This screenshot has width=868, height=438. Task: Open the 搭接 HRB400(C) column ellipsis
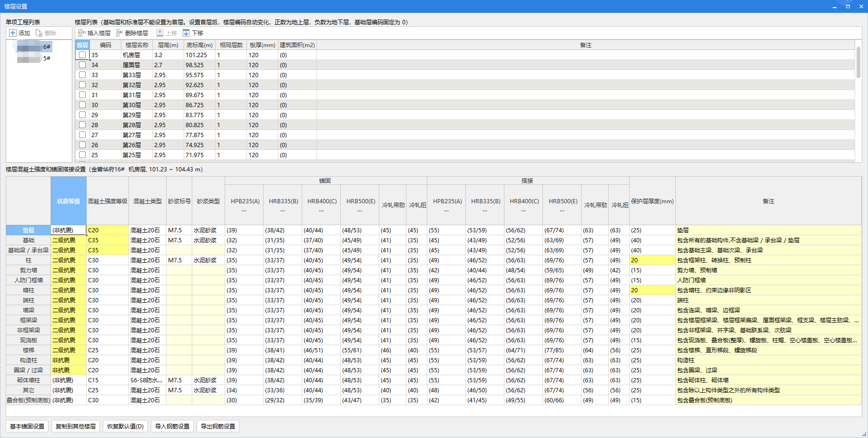(x=523, y=210)
